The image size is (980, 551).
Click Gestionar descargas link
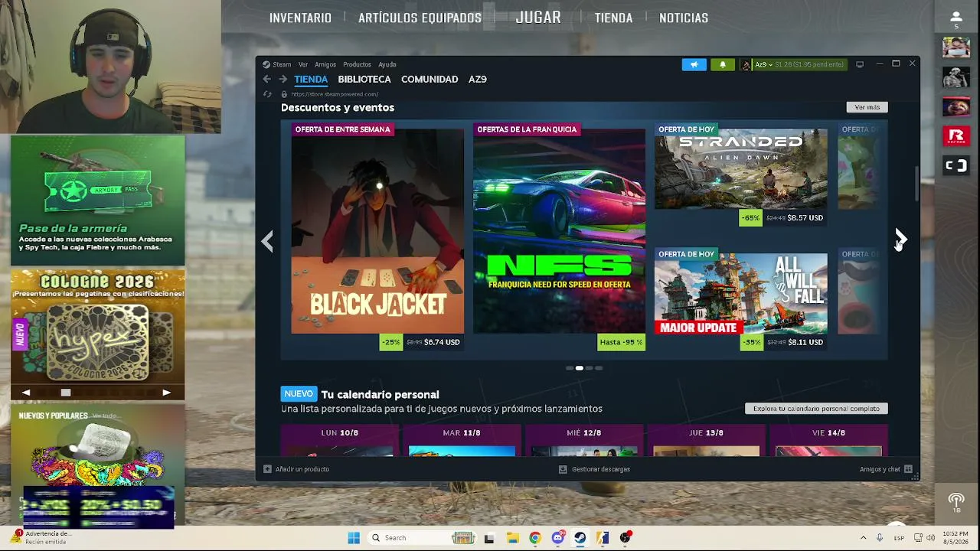(601, 469)
